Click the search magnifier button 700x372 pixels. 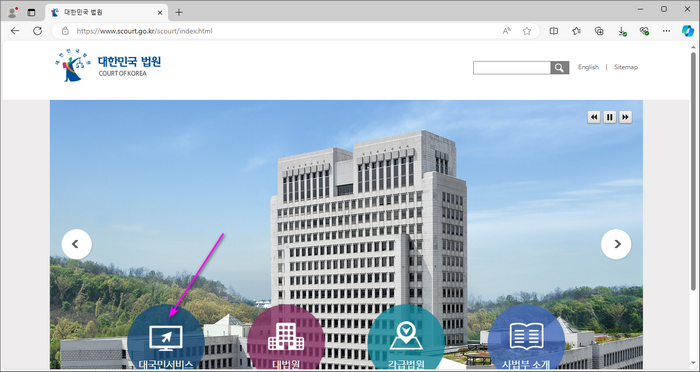(560, 68)
